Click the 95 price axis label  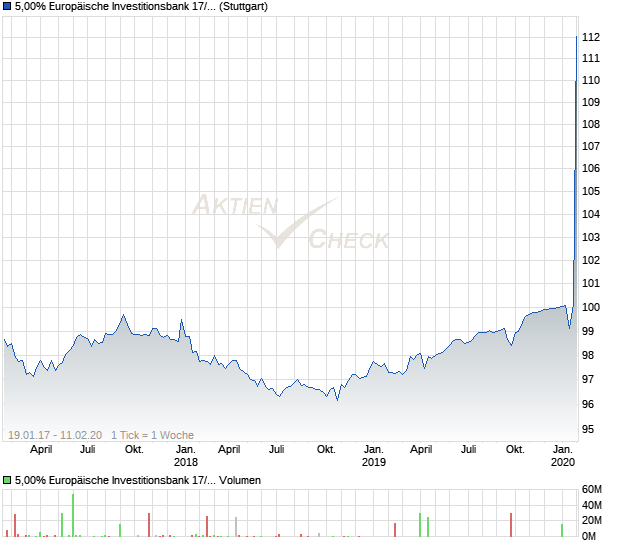click(x=588, y=429)
